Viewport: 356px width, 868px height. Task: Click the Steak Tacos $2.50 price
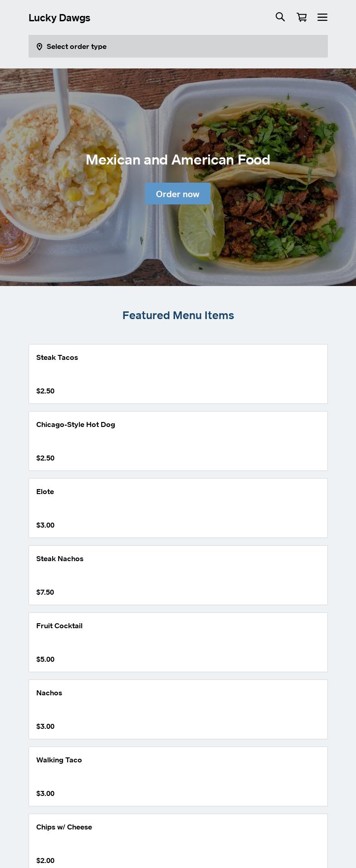point(45,391)
